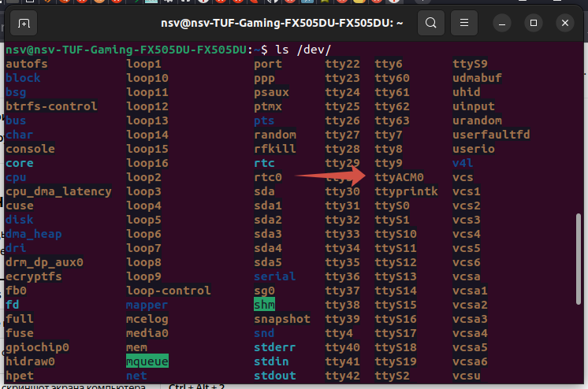The height and width of the screenshot is (389, 588).
Task: Click the tty22 entry
Action: (342, 64)
